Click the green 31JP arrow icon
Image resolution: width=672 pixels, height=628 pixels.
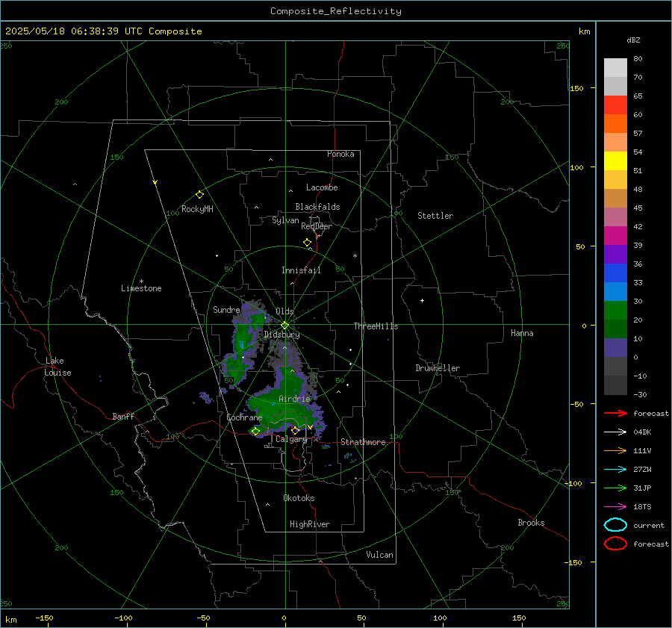coord(615,488)
